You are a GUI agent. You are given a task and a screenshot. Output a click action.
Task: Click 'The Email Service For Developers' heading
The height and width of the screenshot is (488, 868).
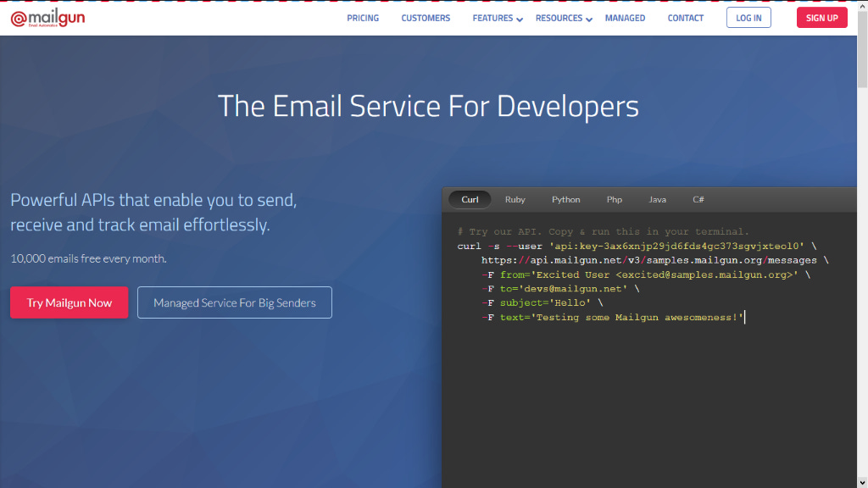tap(428, 106)
